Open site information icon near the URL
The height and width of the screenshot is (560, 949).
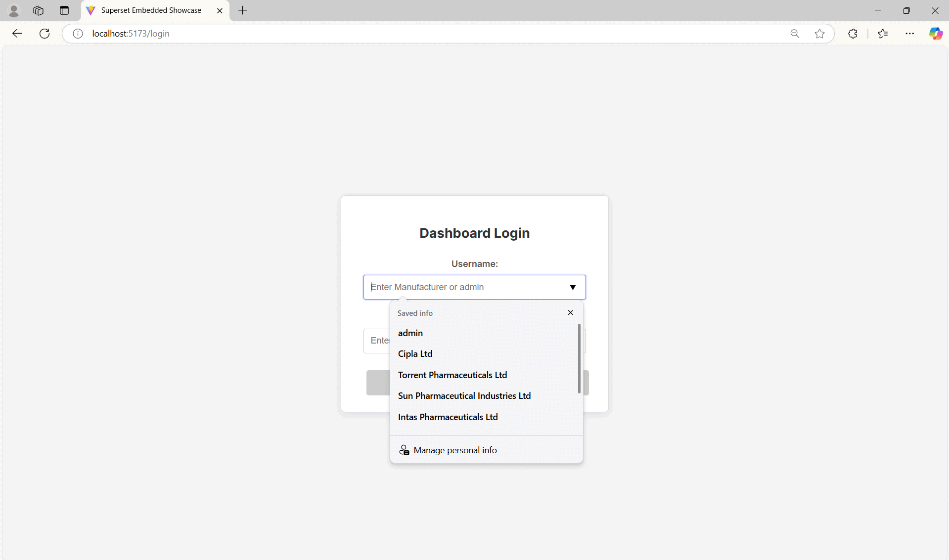click(77, 33)
